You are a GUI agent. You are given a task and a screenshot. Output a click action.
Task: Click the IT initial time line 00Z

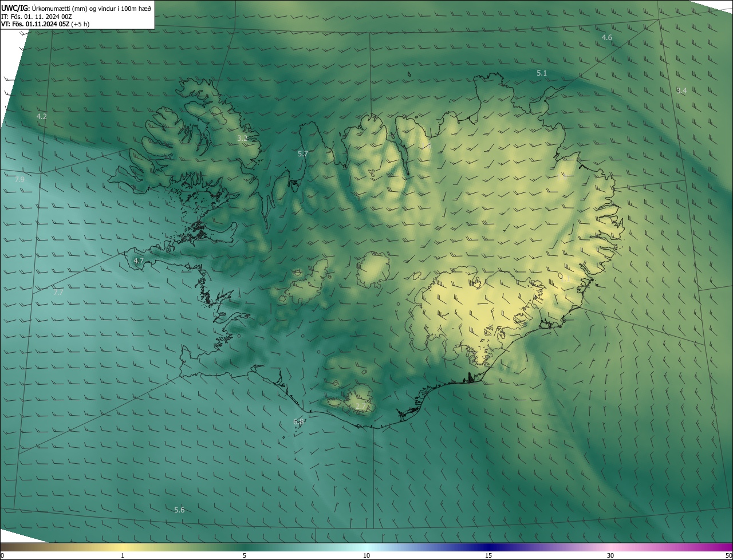click(x=36, y=17)
